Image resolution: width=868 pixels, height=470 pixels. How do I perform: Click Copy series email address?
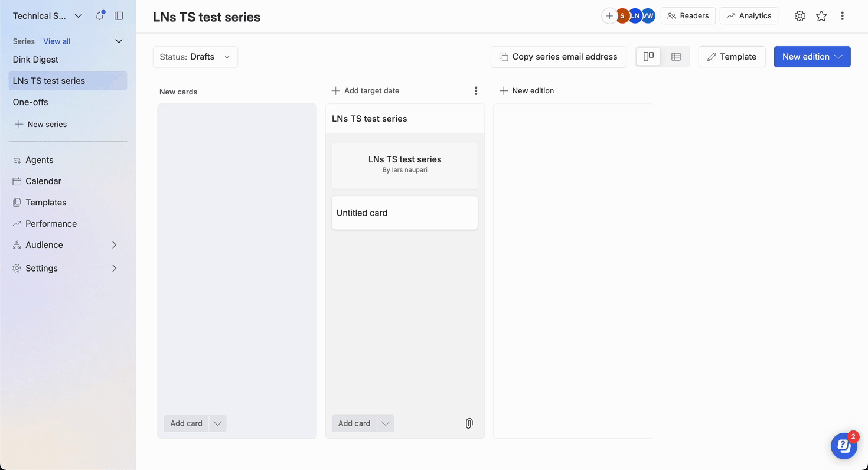(x=558, y=57)
